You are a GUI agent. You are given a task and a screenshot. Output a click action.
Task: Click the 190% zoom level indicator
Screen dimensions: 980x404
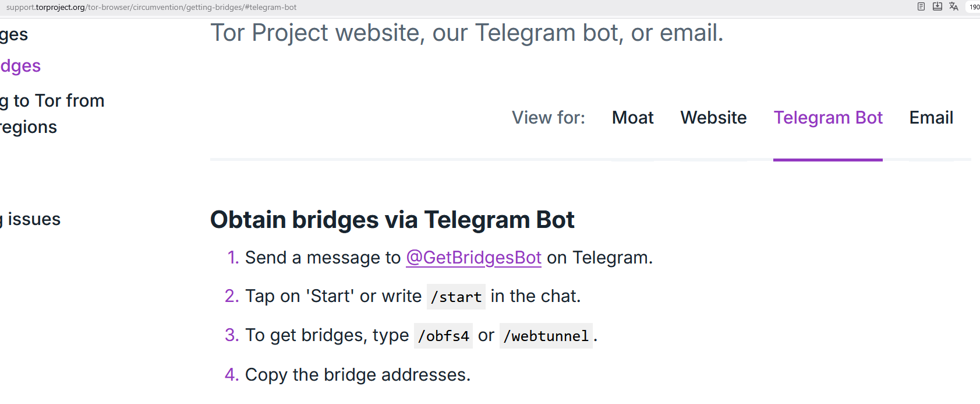974,7
